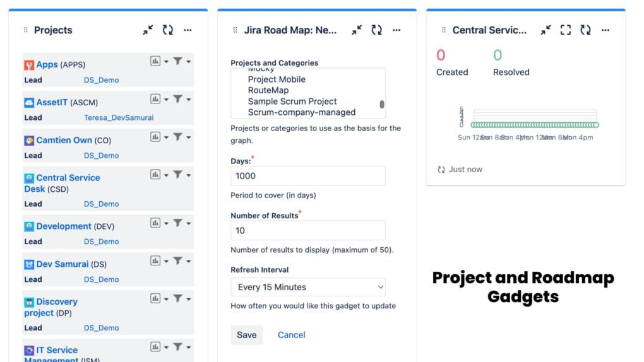Expand reports dropdown arrow for Dev Samurai
The height and width of the screenshot is (362, 644).
click(166, 261)
